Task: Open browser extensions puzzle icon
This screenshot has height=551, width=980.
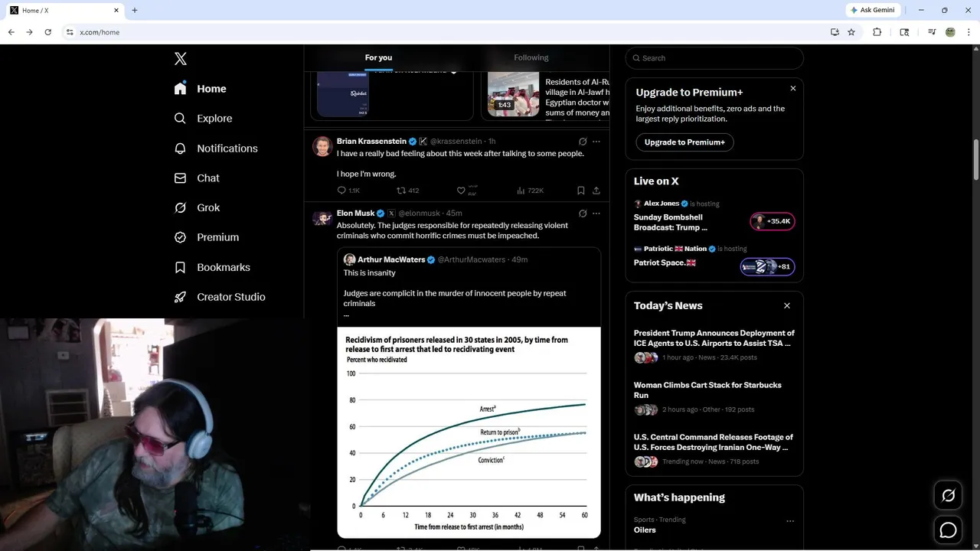Action: (877, 32)
